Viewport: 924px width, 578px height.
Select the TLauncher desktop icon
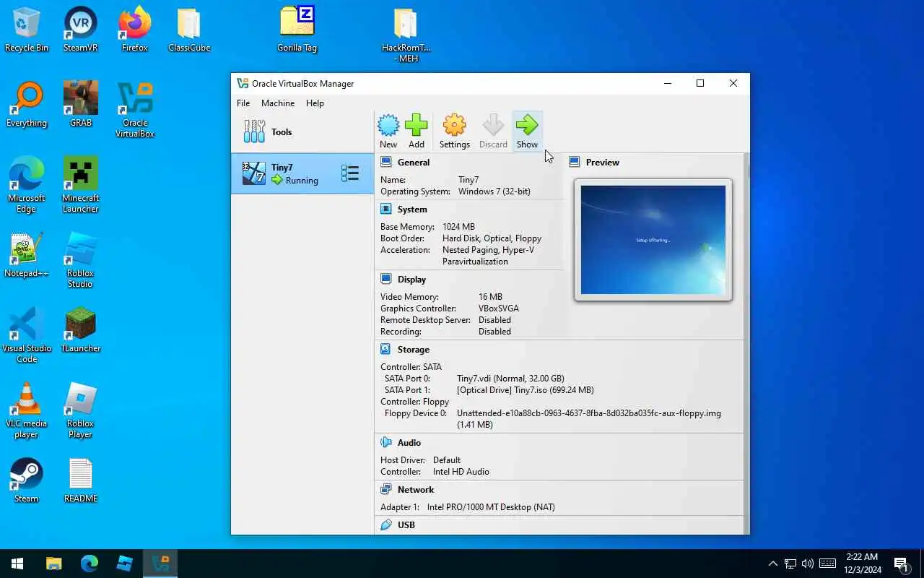(81, 331)
